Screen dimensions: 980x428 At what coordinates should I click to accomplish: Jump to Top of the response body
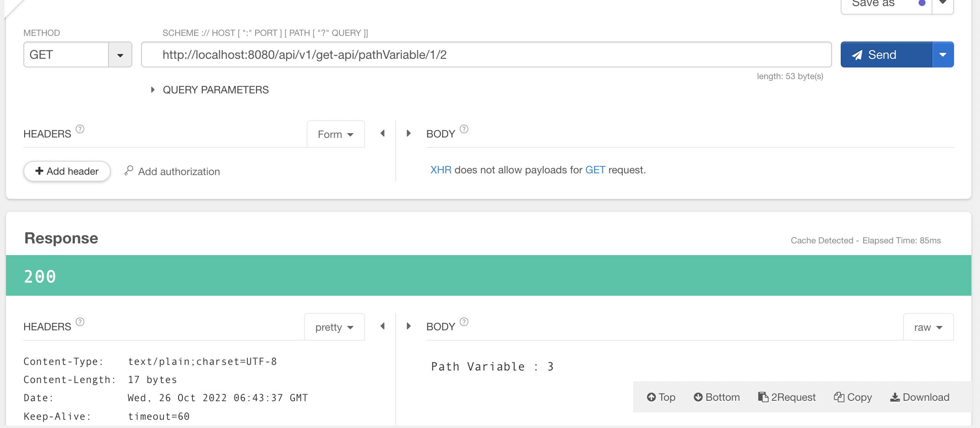[x=661, y=397]
